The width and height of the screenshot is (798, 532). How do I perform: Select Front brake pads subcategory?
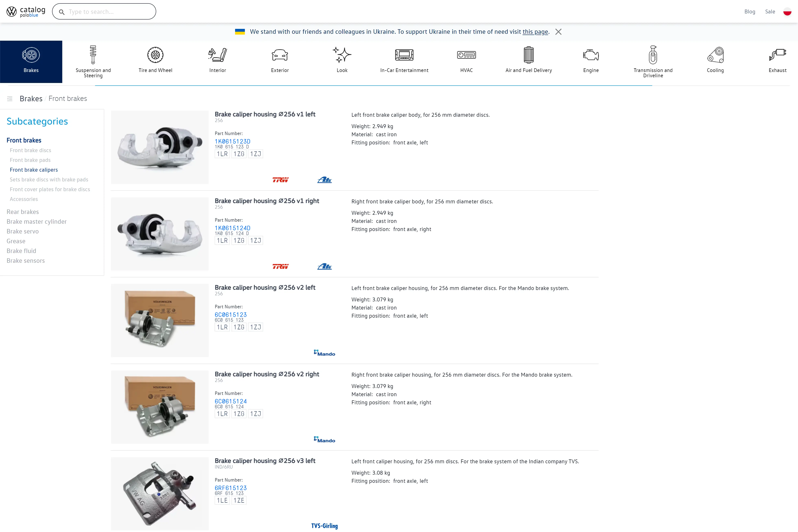[x=30, y=160]
